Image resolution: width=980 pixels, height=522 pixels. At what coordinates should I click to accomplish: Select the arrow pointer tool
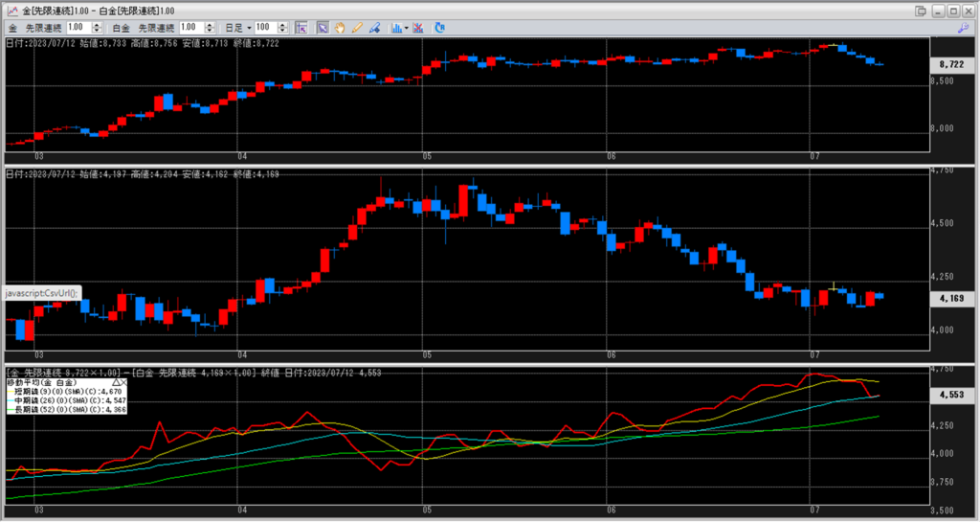tap(323, 28)
